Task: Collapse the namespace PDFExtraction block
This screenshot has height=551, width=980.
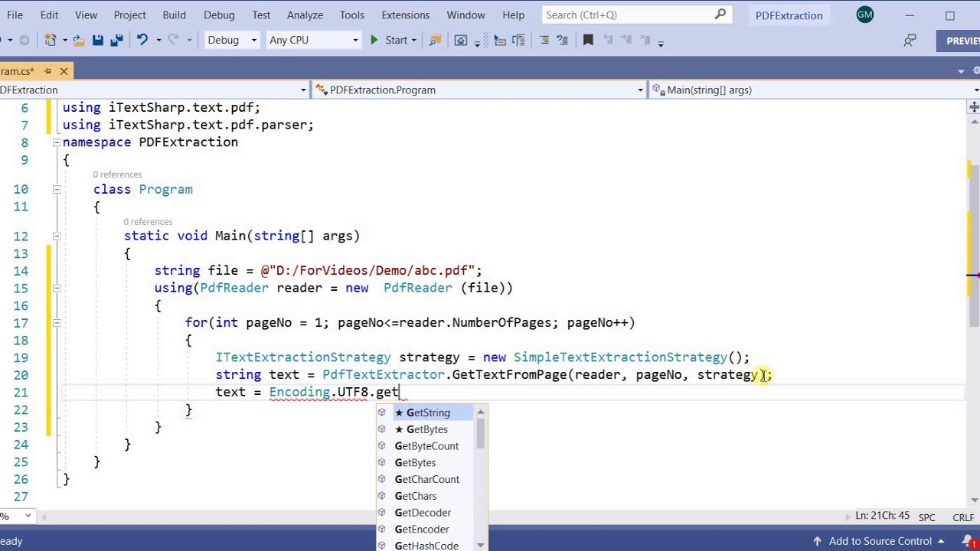Action: click(57, 142)
